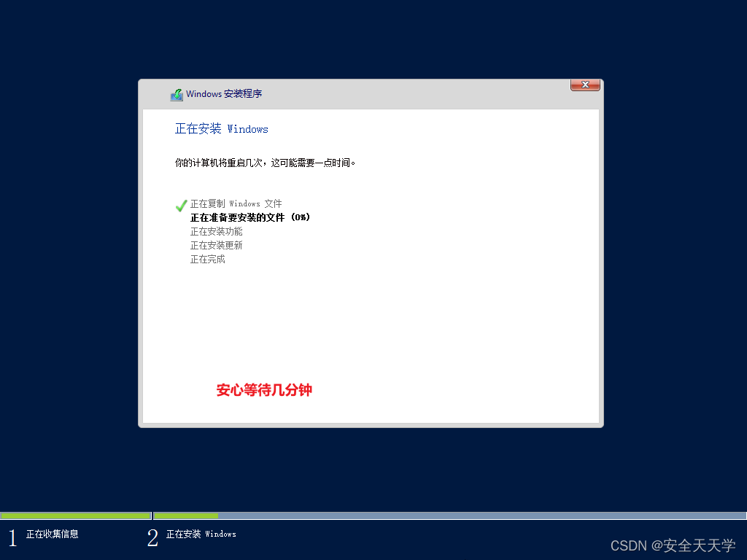Select the step number 2 icon at bottom

coord(152,537)
